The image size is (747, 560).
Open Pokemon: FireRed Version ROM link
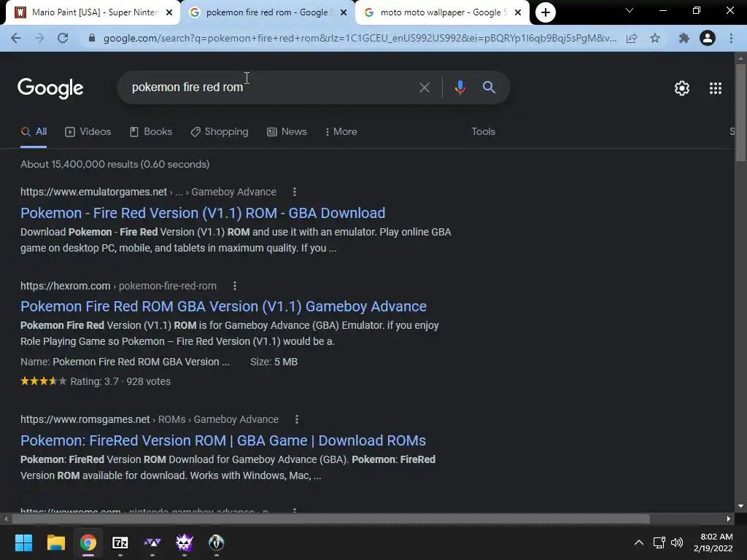223,440
